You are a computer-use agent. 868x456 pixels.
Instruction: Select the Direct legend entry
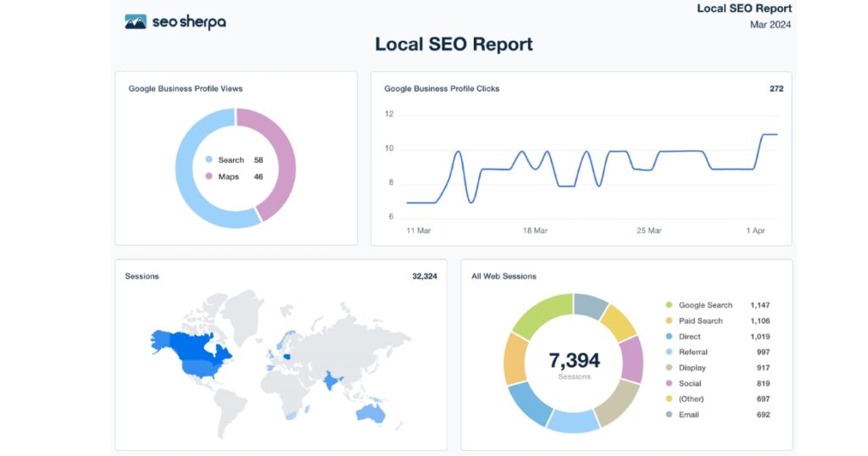(x=689, y=336)
